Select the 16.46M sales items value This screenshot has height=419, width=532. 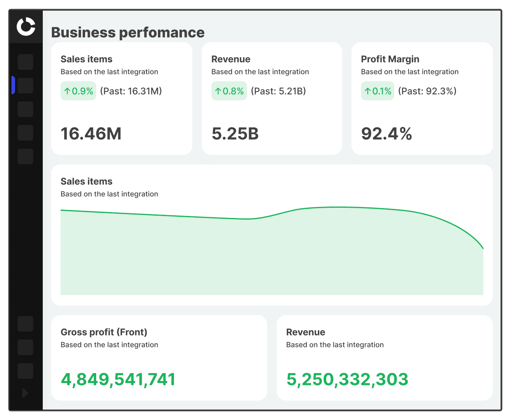point(91,134)
